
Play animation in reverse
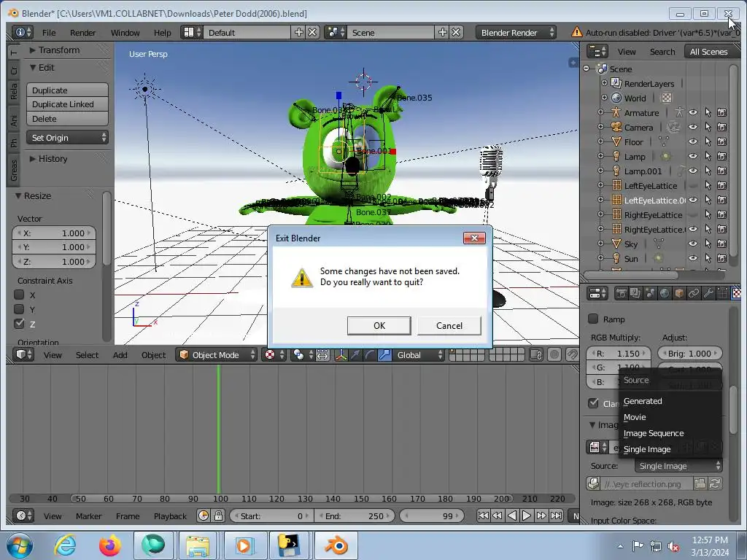pyautogui.click(x=512, y=516)
